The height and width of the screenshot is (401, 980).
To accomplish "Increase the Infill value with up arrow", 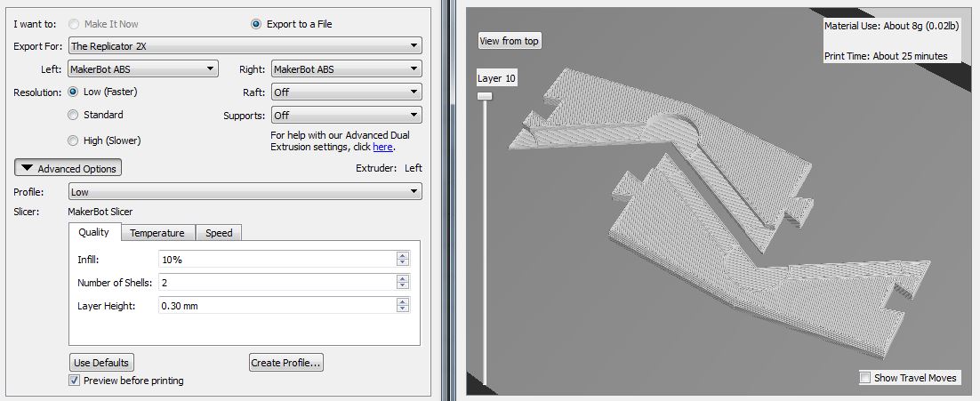I will pos(403,255).
